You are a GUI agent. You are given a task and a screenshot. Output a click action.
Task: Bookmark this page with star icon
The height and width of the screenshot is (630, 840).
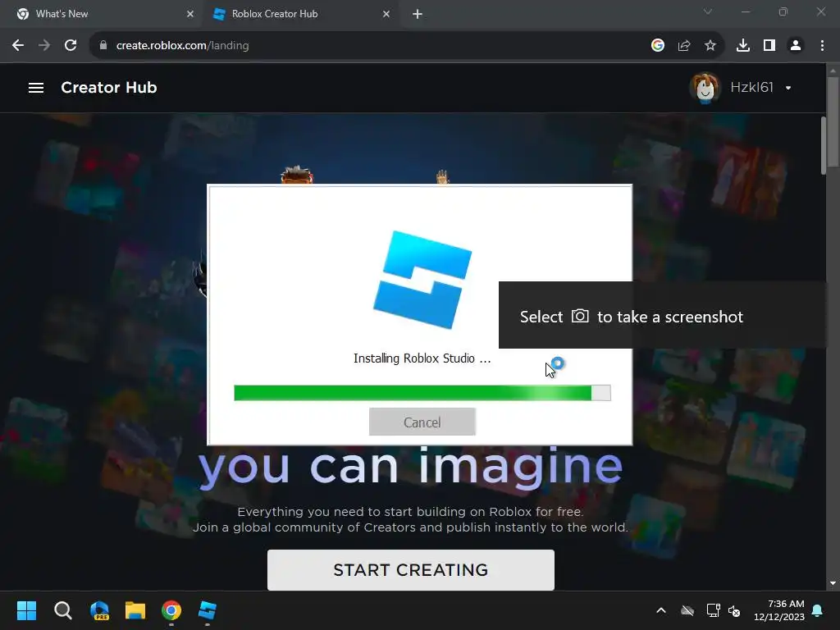710,46
